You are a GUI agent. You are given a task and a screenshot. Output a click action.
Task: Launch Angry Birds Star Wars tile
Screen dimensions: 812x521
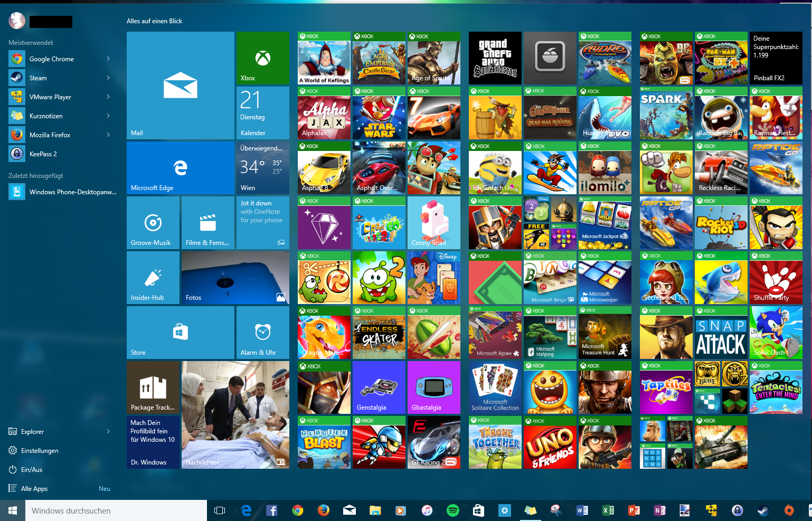tap(379, 113)
